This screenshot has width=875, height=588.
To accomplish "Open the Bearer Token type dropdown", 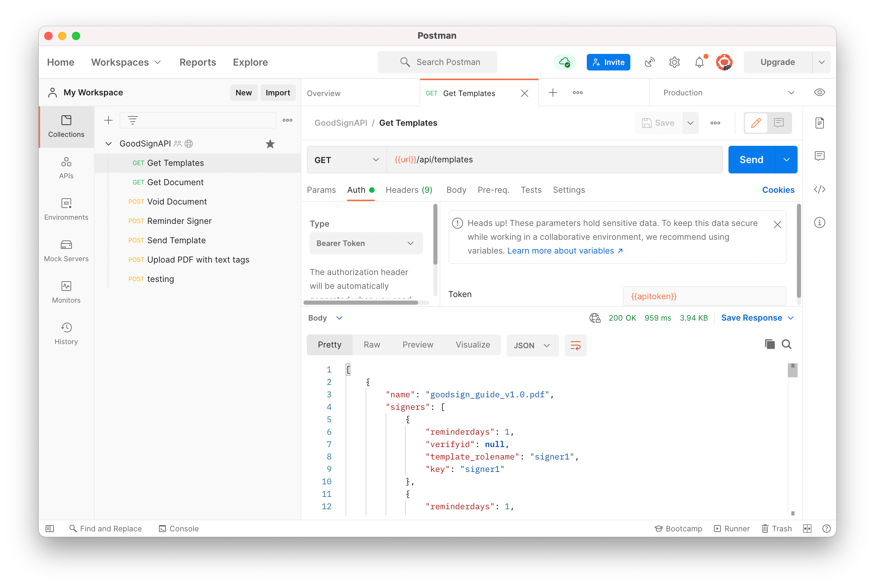I will (x=366, y=243).
